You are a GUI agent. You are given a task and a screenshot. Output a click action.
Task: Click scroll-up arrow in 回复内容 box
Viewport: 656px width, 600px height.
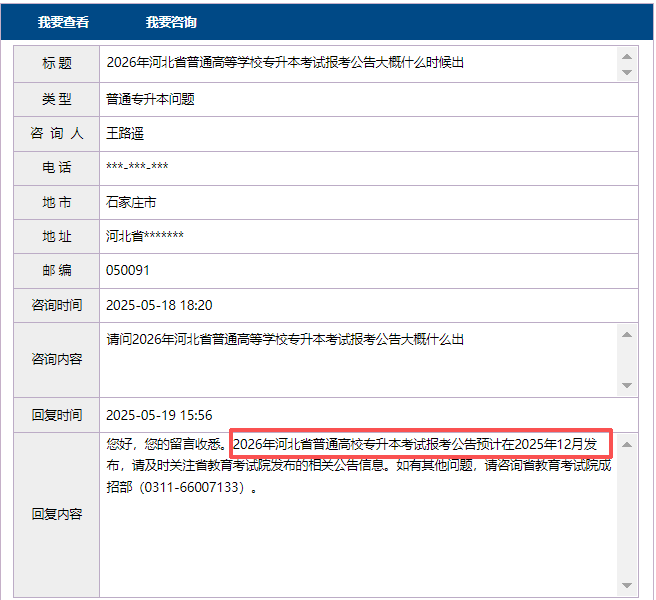627,443
